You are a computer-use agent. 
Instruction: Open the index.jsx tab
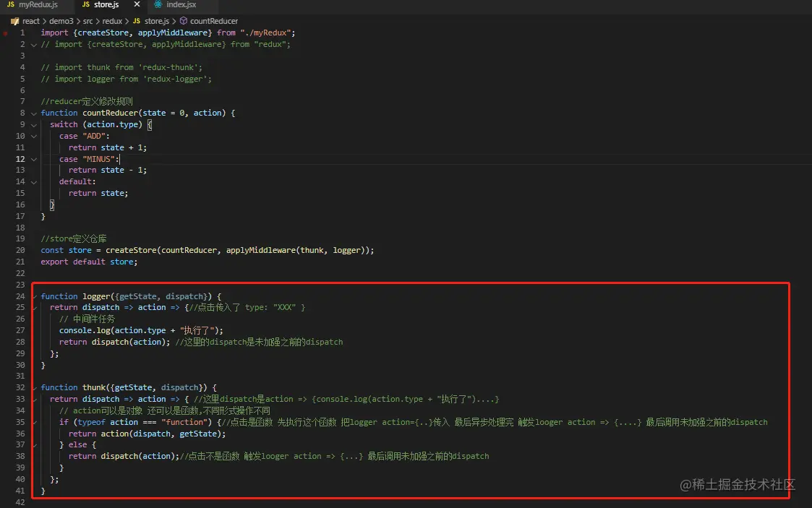coord(181,4)
